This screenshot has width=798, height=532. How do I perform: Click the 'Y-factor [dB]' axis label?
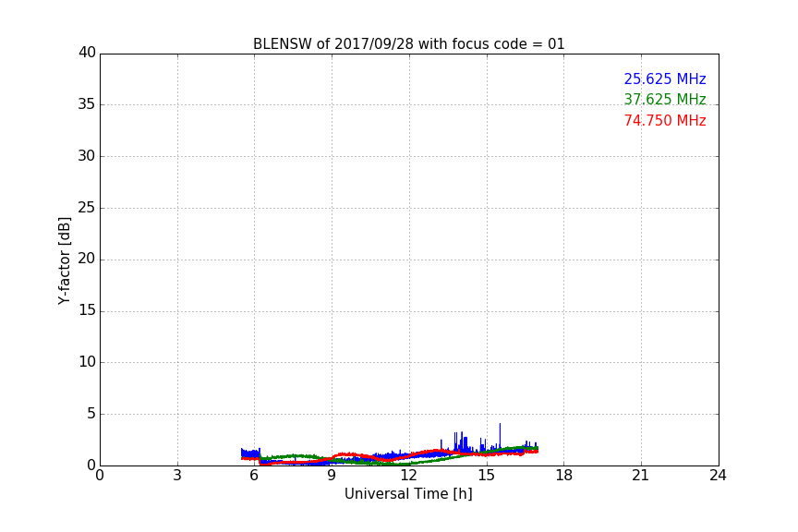tap(64, 260)
